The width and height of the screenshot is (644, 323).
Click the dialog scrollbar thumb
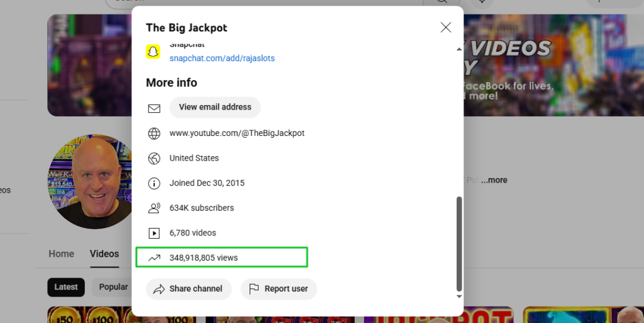click(x=459, y=244)
